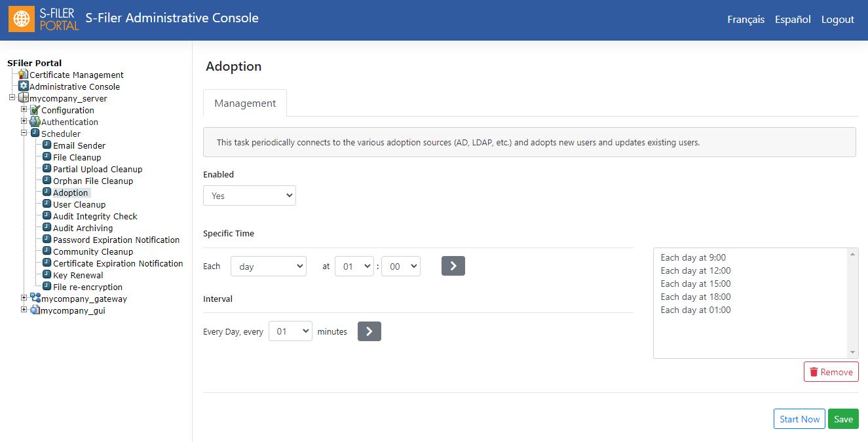Image resolution: width=868 pixels, height=442 pixels.
Task: Open Community Cleanup scheduler task
Action: (93, 251)
